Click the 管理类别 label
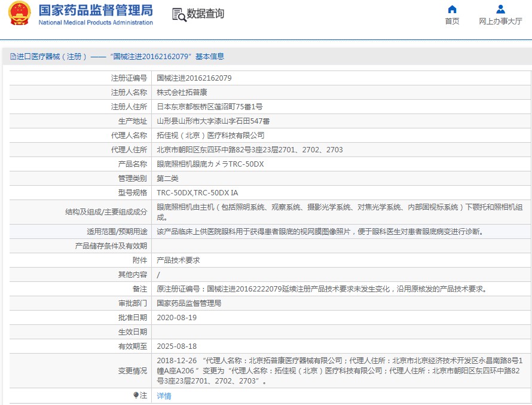 tap(133, 179)
